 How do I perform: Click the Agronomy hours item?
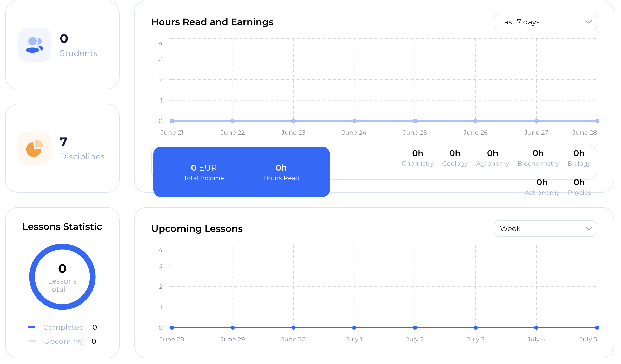tap(493, 158)
